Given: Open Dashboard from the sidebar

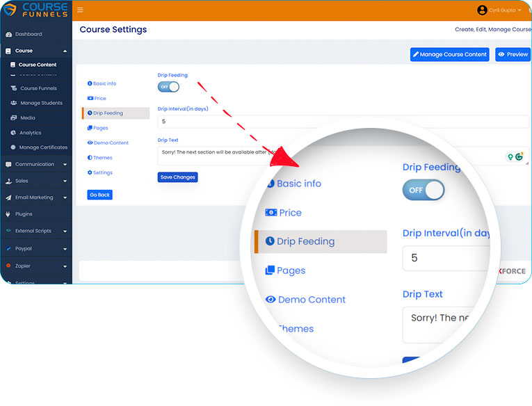Looking at the screenshot, I should [x=28, y=34].
